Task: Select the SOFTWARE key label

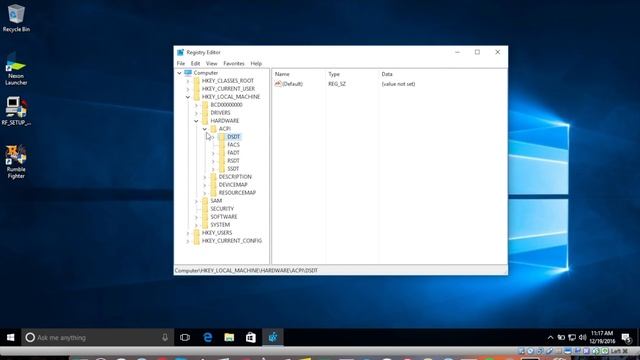Action: pyautogui.click(x=224, y=217)
